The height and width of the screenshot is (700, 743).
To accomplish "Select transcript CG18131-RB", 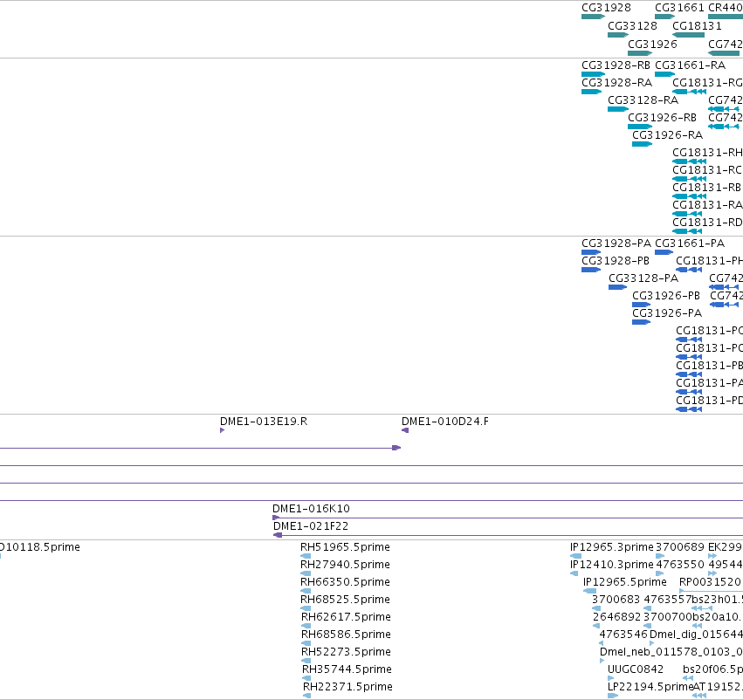I will 690,196.
